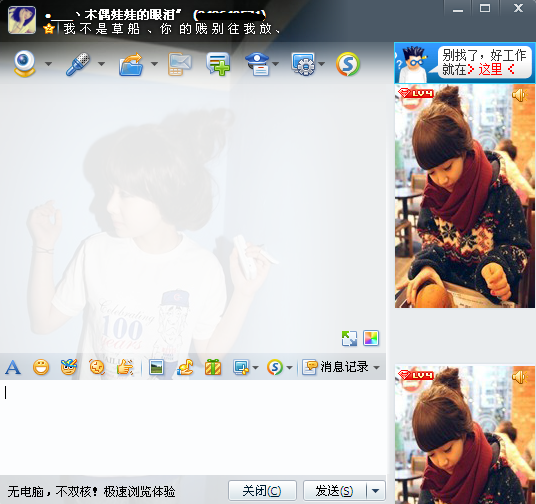536x504 pixels.
Task: Choose an emoticon smiley face
Action: point(41,368)
